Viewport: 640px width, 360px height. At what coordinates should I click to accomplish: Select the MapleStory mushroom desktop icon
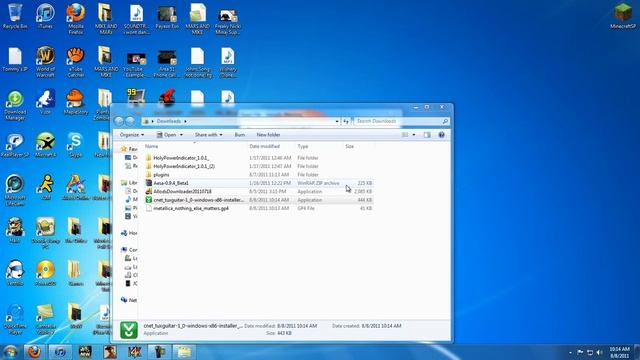(76, 102)
